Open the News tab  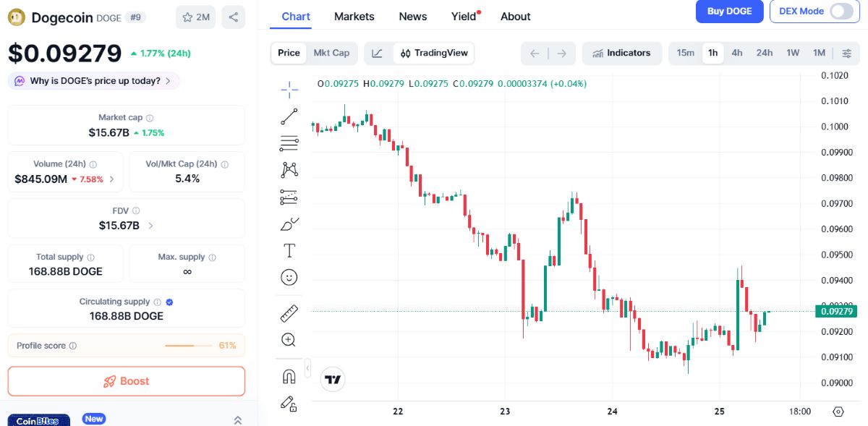[x=413, y=16]
